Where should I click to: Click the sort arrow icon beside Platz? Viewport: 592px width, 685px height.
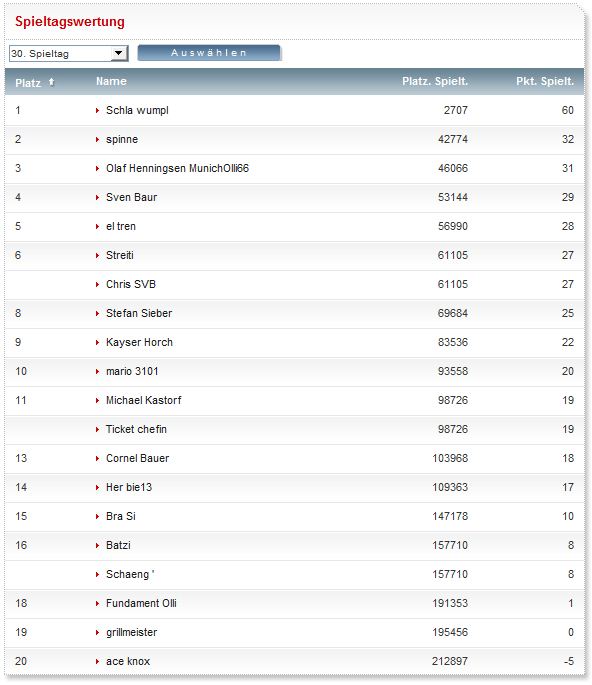pyautogui.click(x=51, y=82)
